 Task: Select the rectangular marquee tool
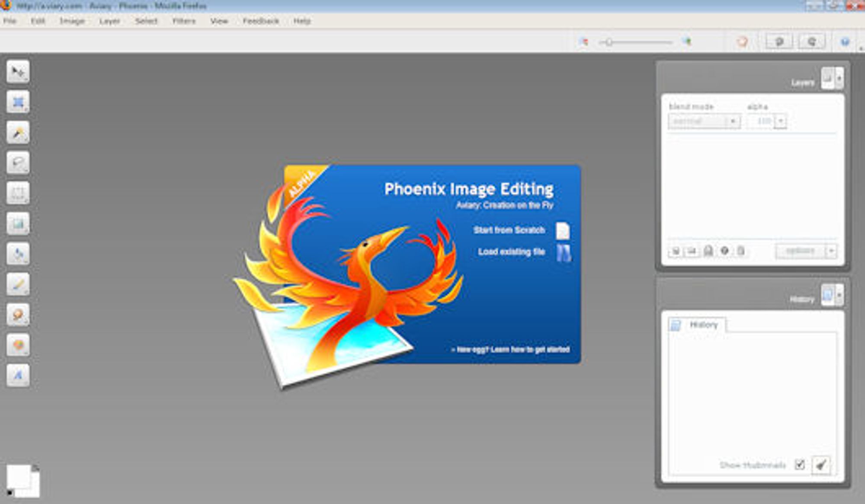(18, 193)
